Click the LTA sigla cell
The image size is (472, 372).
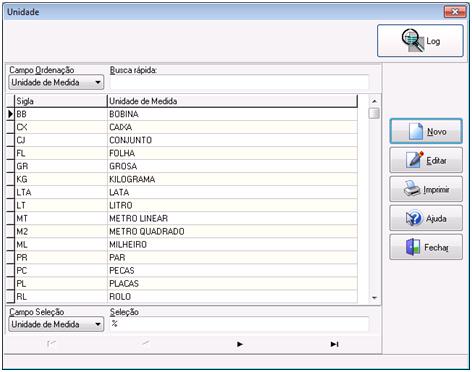61,192
